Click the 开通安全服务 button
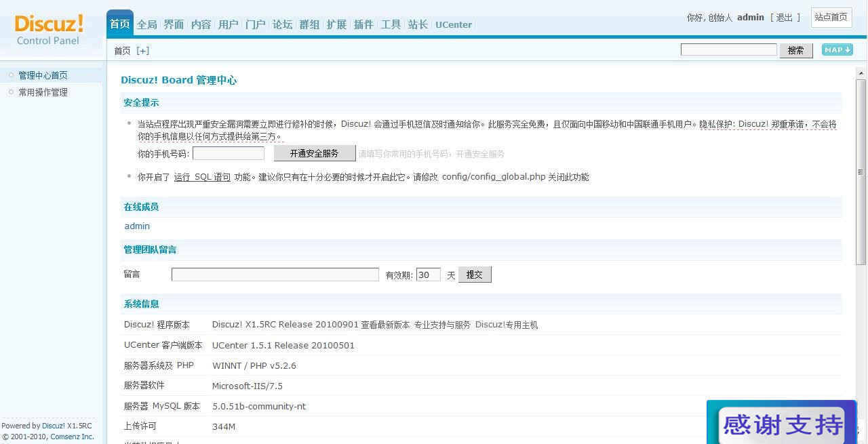 click(315, 153)
